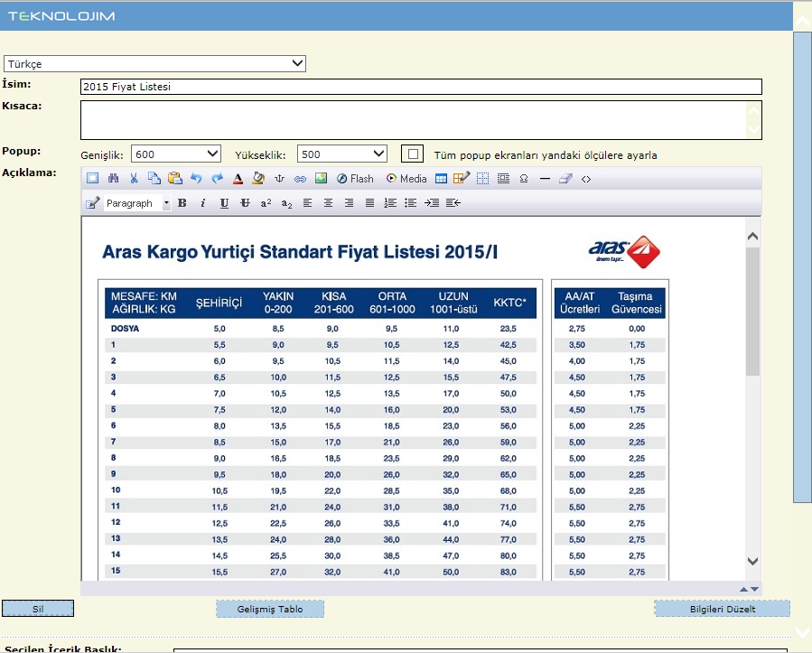Toggle superscript formatting
812x653 pixels.
coord(266,203)
